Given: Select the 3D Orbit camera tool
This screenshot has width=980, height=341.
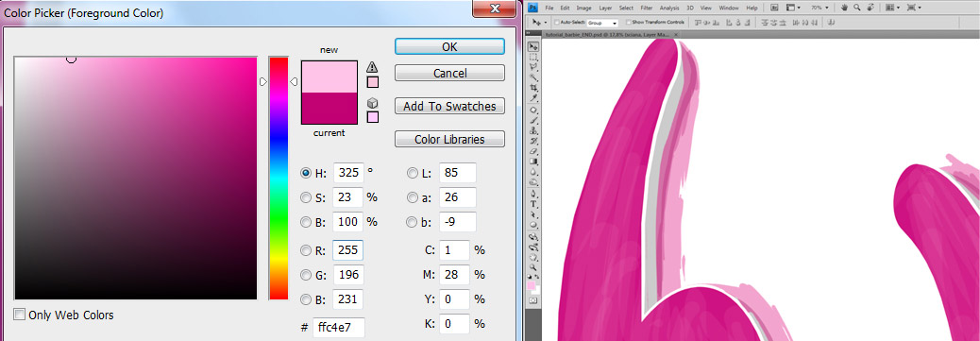Looking at the screenshot, I should click(x=533, y=247).
